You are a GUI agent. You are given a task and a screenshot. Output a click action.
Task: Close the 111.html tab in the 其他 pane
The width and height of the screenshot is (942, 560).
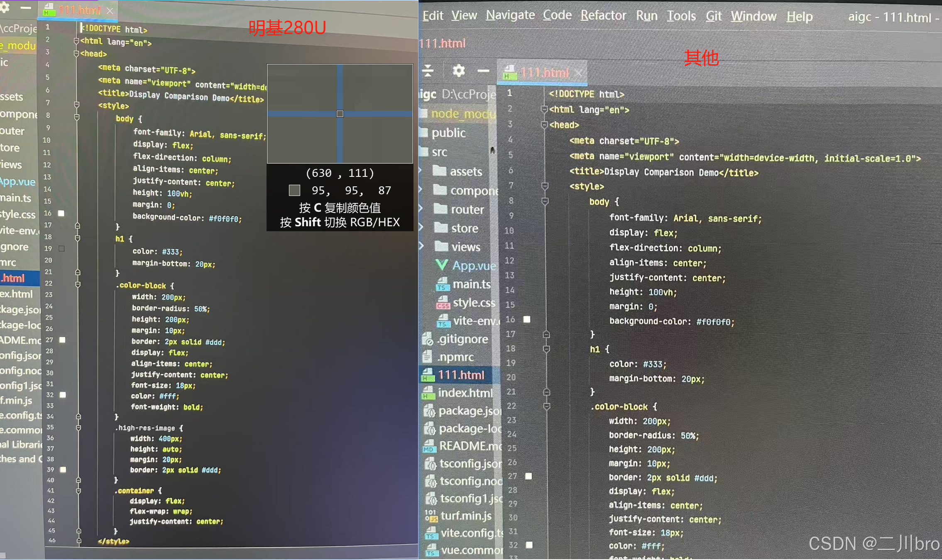coord(578,73)
